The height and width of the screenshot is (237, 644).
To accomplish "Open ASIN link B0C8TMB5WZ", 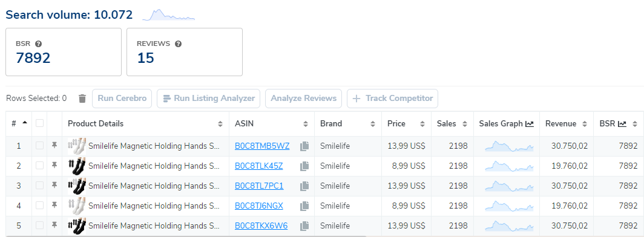I will click(x=262, y=146).
